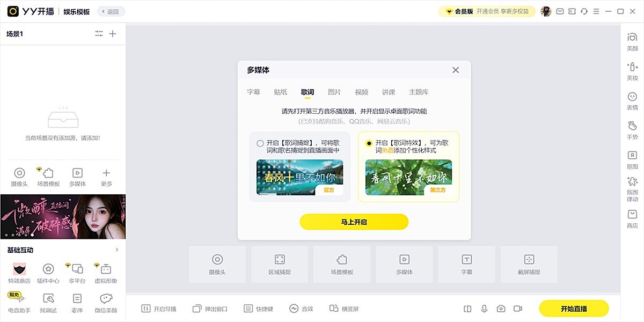Click the camera snapshot icon in bottom bar
The height and width of the screenshot is (322, 644).
coord(501,309)
